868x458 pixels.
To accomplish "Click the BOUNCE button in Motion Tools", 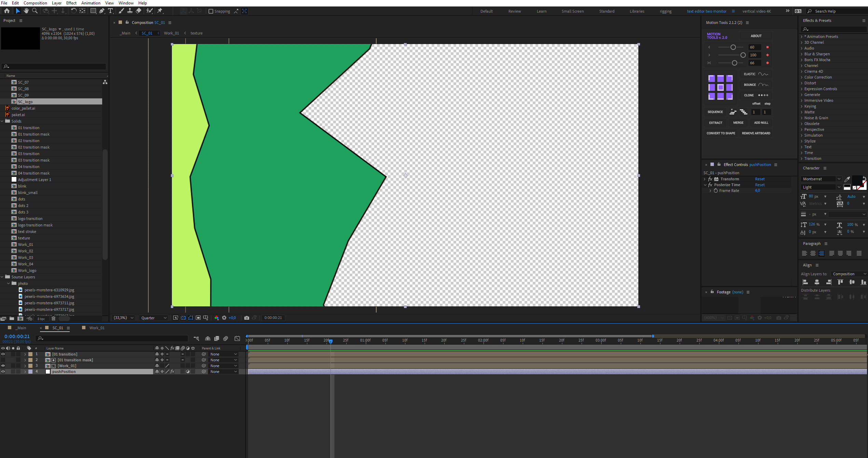I will (x=756, y=84).
